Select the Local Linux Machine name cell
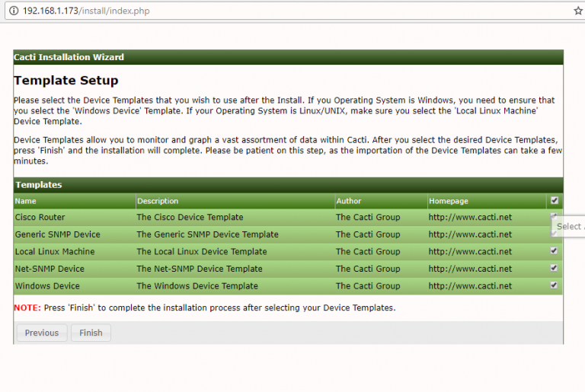Image resolution: width=585 pixels, height=392 pixels. pos(55,251)
